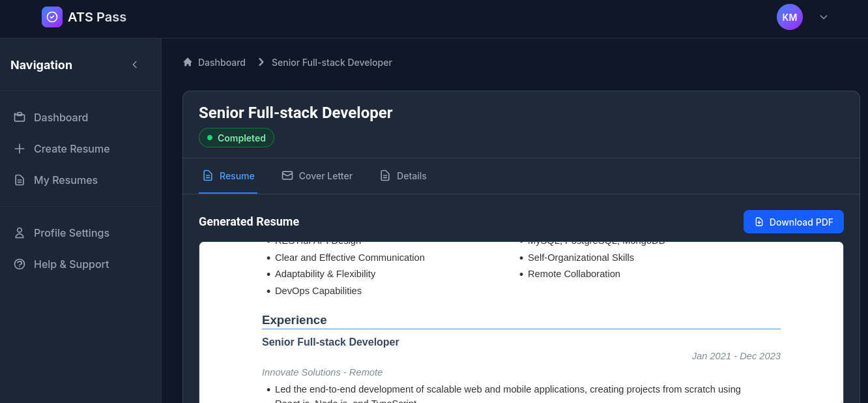This screenshot has width=868, height=403.
Task: Click 'Clear and Effective Communication' skill
Action: [350, 258]
